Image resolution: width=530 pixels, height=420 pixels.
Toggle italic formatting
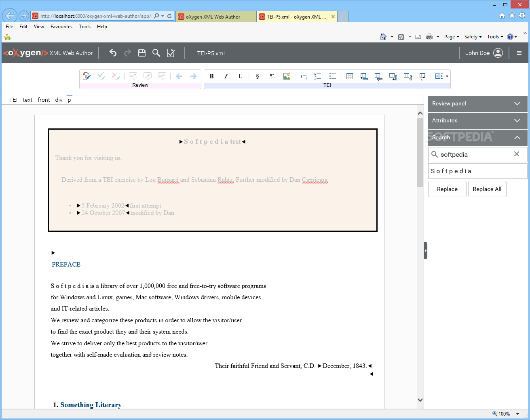226,76
